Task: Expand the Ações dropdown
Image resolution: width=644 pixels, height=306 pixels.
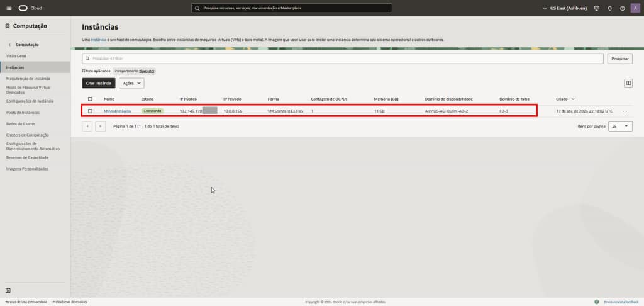Action: click(x=131, y=83)
